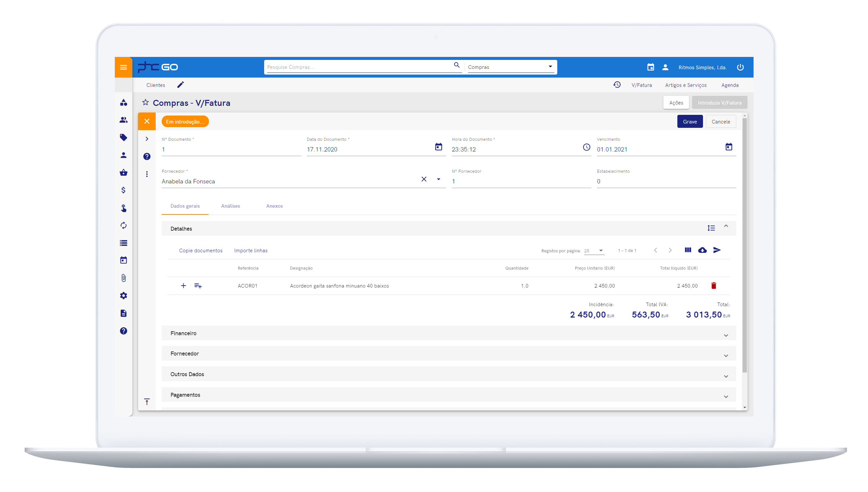
Task: Click the cloud download export icon
Action: (x=702, y=250)
